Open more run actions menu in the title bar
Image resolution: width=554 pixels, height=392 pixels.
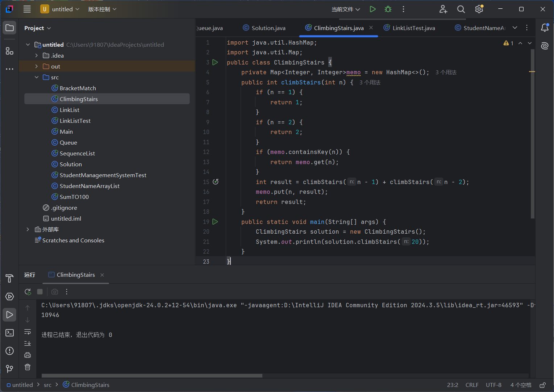403,9
